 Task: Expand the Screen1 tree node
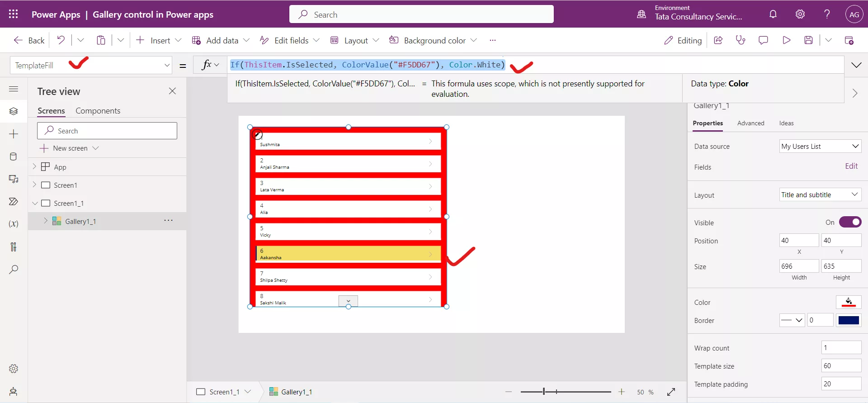coord(34,185)
